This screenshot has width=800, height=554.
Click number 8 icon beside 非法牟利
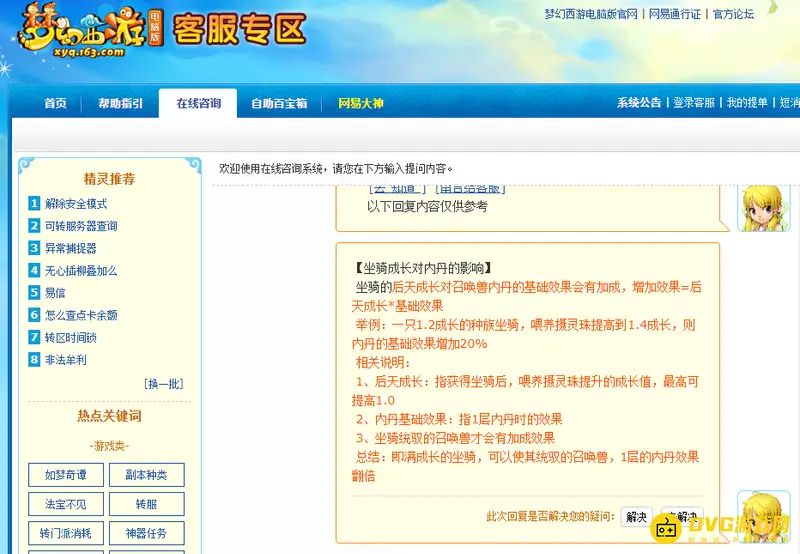coord(34,360)
